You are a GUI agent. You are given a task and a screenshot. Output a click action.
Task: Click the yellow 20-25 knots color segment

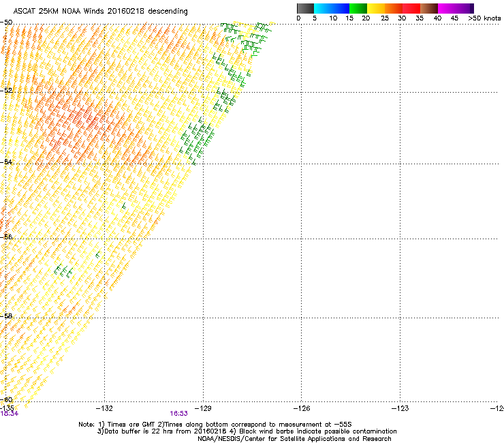pyautogui.click(x=376, y=8)
